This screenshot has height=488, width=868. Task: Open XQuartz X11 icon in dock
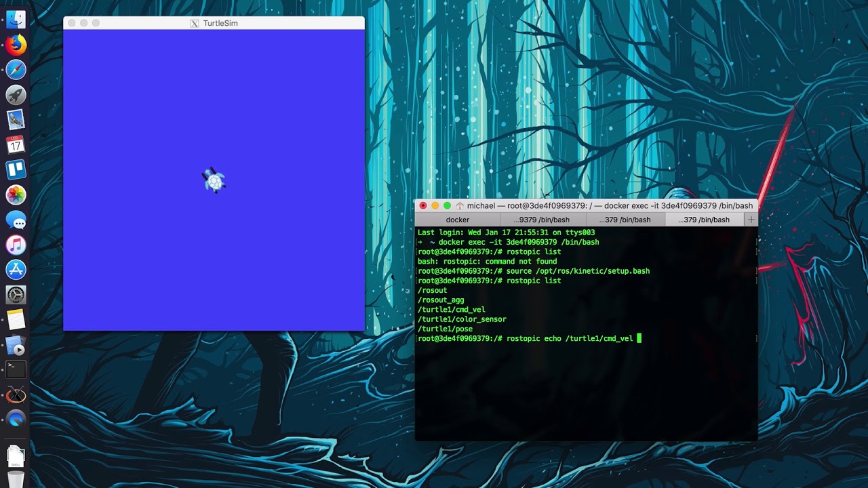coord(16,394)
